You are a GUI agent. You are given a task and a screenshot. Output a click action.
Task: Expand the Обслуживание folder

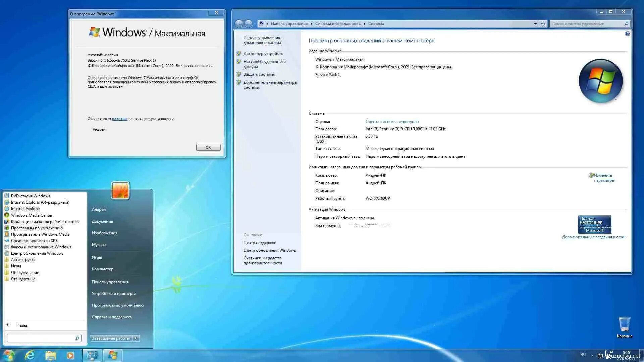(25, 273)
